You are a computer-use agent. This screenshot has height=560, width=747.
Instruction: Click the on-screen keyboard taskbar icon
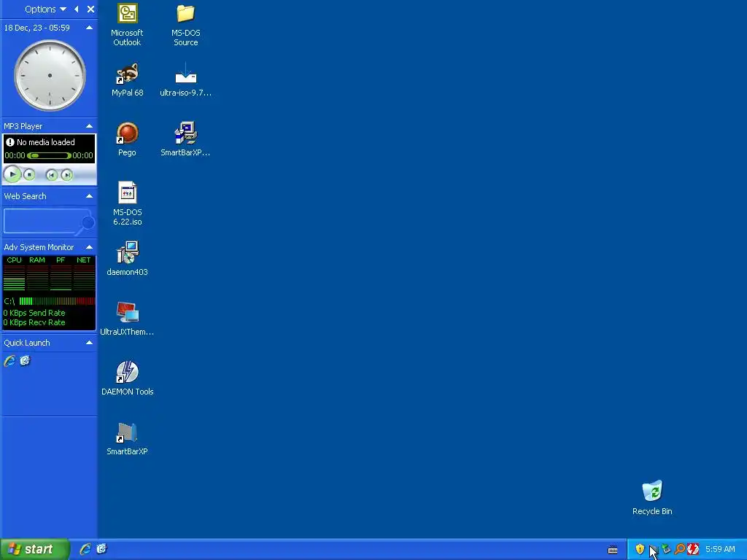[x=613, y=550]
